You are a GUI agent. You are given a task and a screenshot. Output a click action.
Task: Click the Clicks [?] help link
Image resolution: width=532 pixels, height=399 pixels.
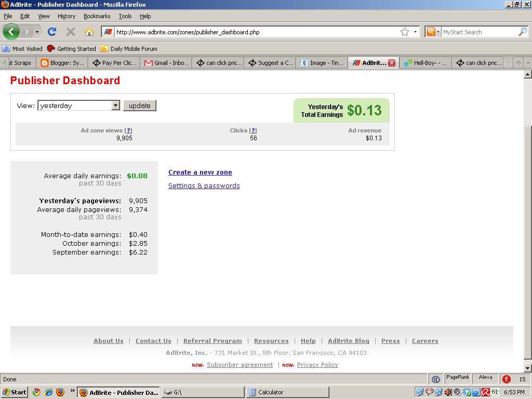click(x=253, y=130)
